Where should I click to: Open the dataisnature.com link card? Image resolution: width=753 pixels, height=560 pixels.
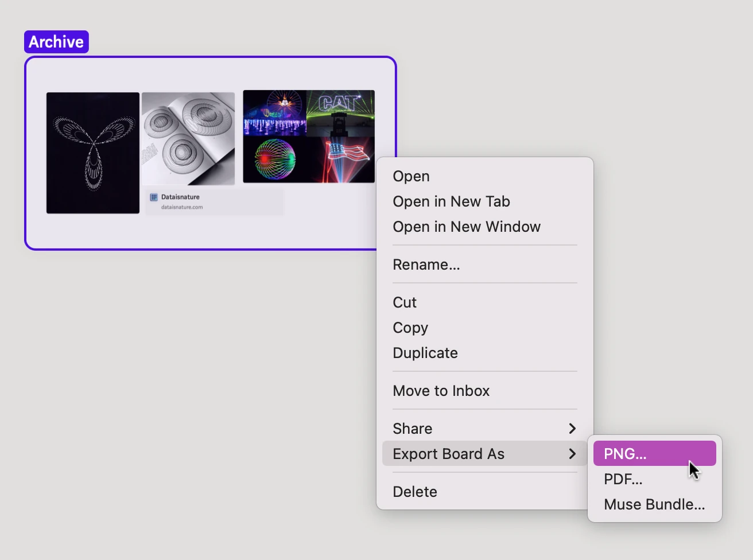[215, 202]
